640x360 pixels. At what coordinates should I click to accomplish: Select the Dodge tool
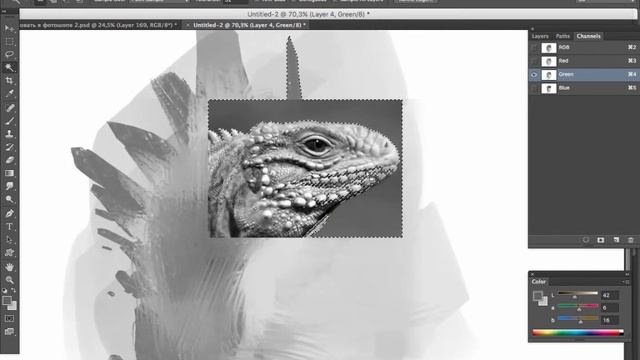click(x=9, y=199)
